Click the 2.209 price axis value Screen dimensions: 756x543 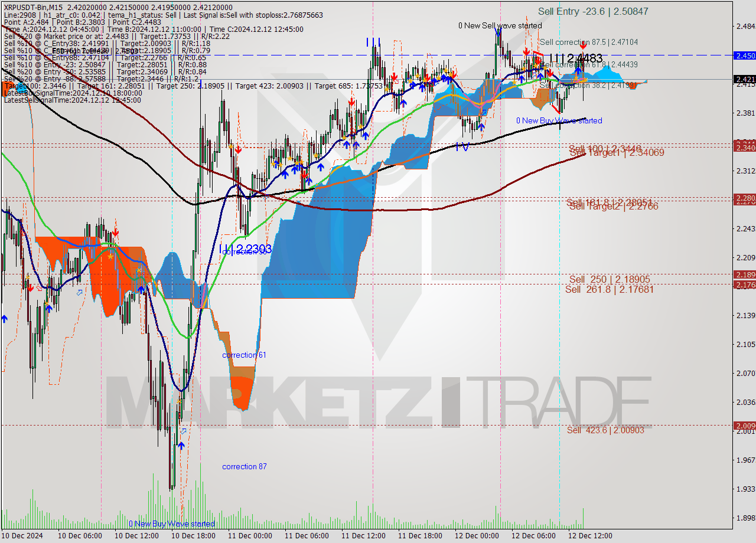point(745,257)
